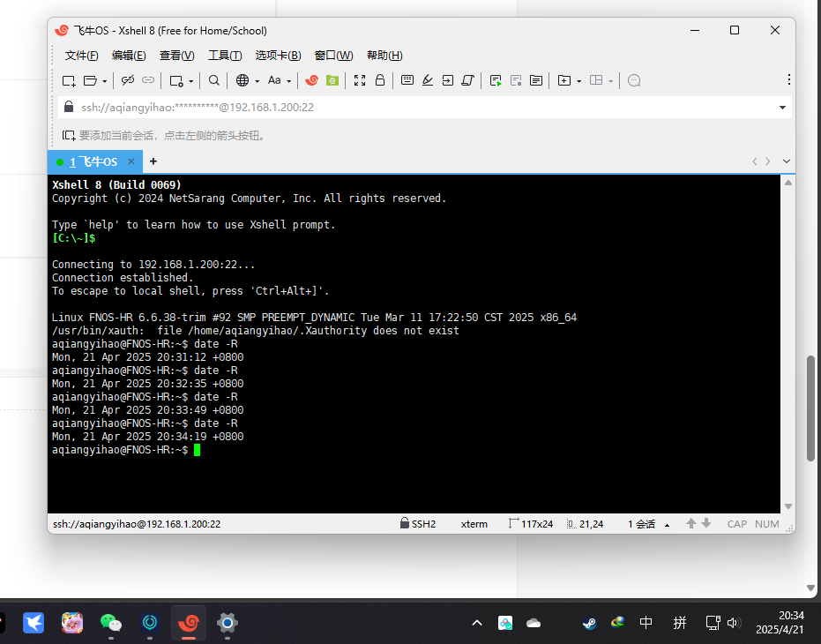Viewport: 821px width, 644px height.
Task: Click the Open Session folder icon
Action: tap(91, 80)
